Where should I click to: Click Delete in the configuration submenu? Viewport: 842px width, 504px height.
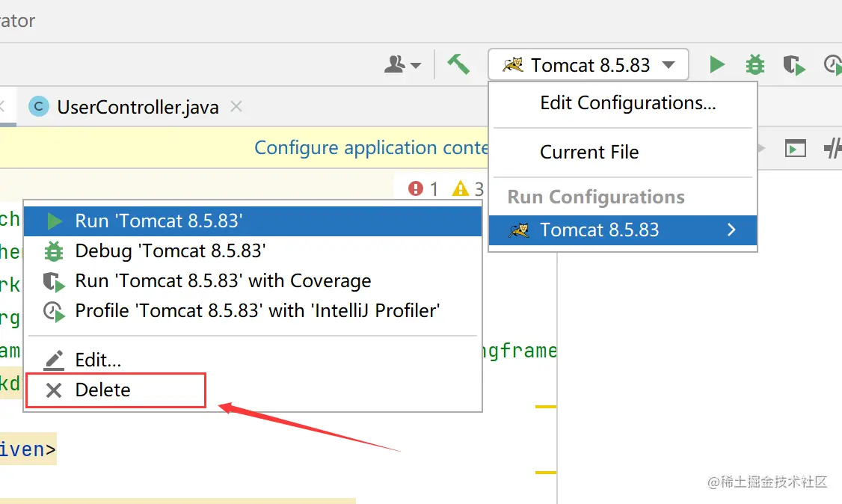[x=102, y=390]
